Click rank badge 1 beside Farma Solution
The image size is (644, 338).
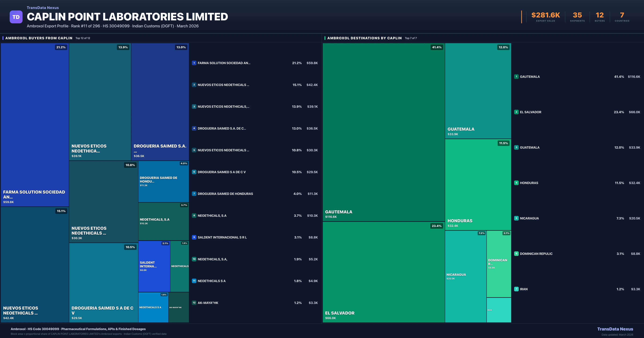[x=194, y=63]
